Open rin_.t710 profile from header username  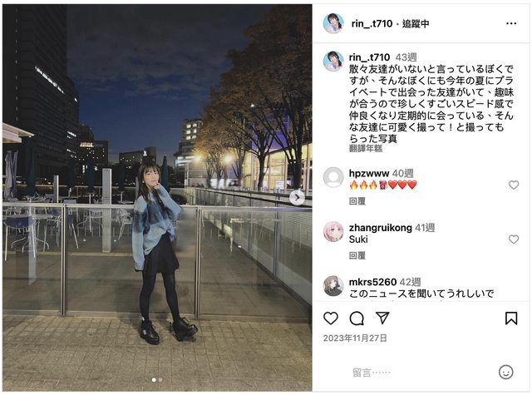click(x=372, y=23)
